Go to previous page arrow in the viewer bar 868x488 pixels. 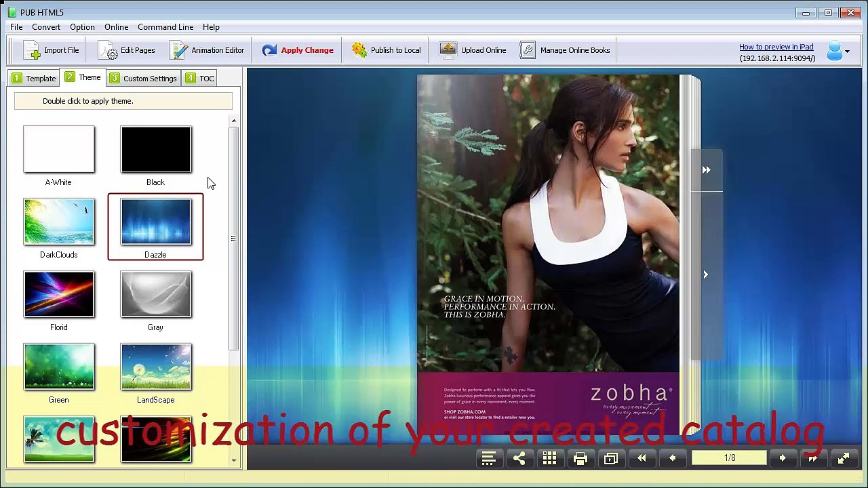pos(672,459)
